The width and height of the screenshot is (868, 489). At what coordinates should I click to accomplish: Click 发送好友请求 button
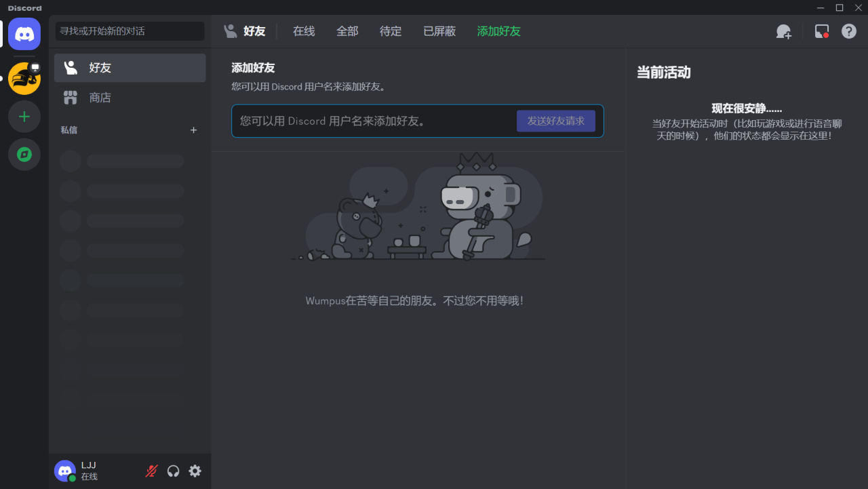[556, 121]
